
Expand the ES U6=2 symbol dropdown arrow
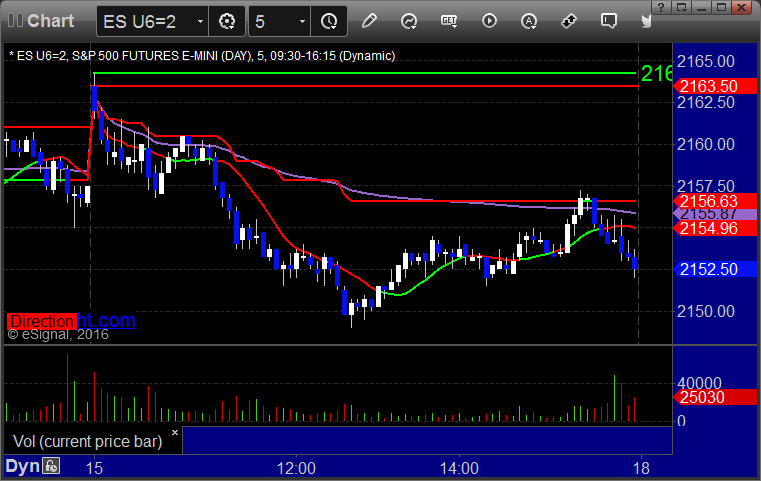[200, 21]
